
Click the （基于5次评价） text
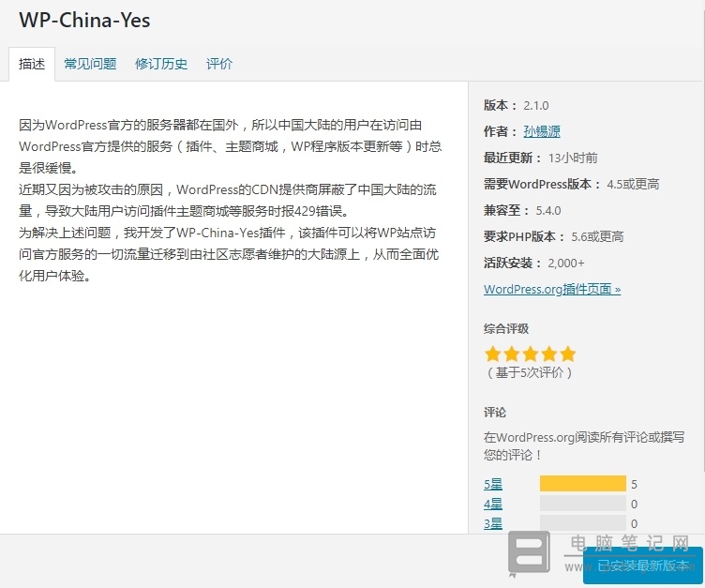530,372
